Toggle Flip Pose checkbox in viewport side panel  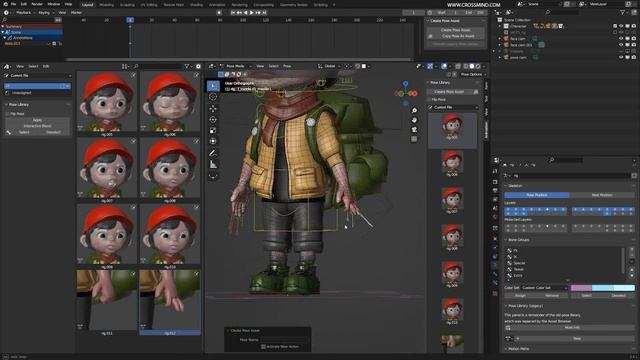click(429, 100)
